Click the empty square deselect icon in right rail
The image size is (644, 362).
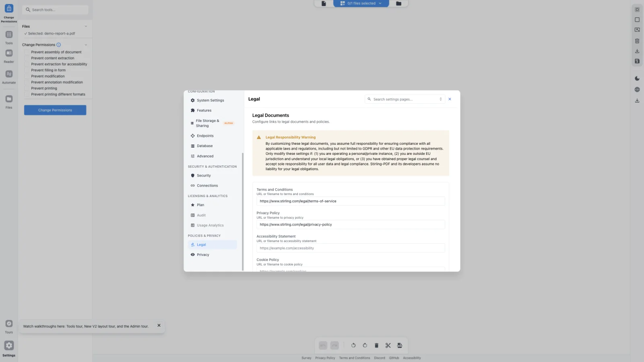[637, 20]
